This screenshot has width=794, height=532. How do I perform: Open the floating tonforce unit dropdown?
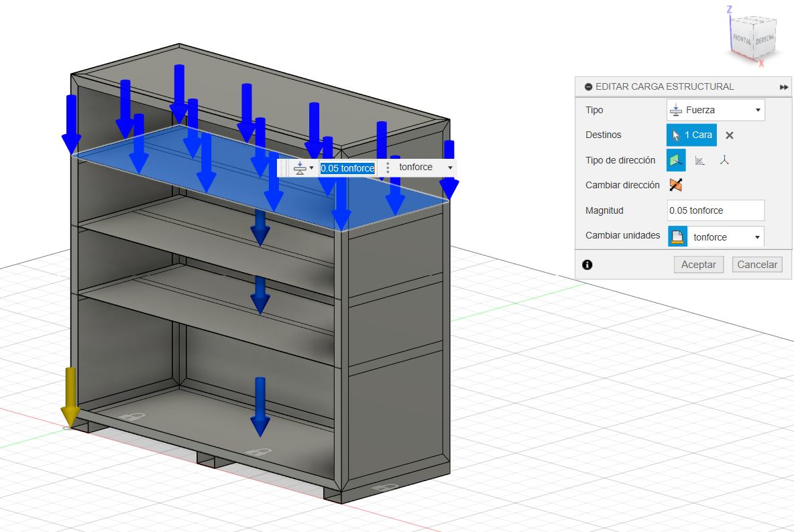(x=425, y=168)
